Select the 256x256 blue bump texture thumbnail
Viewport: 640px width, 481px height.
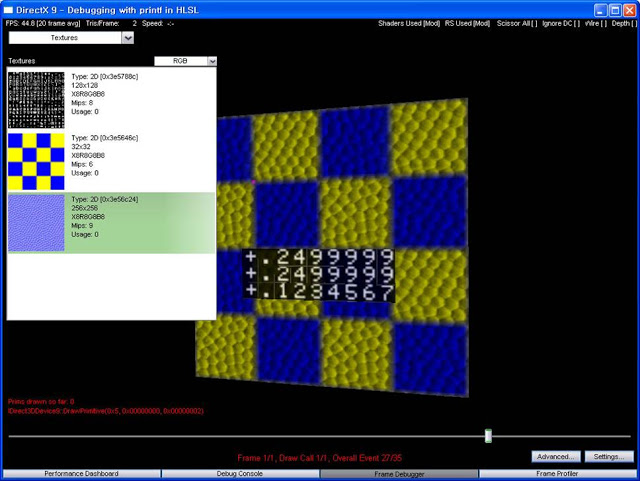[x=36, y=223]
